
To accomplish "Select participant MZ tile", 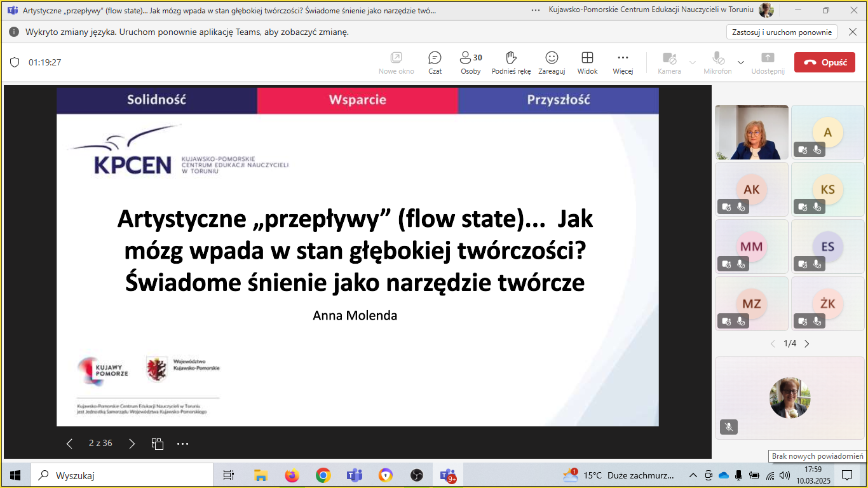I will pos(752,304).
